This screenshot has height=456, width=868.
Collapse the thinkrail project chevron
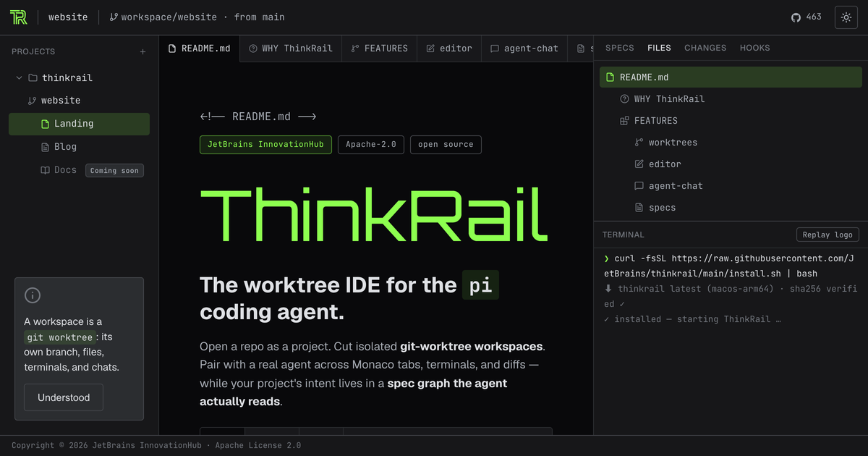pyautogui.click(x=19, y=77)
